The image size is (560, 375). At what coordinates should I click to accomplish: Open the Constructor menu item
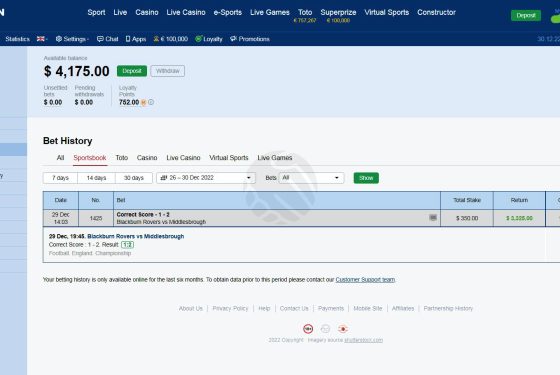(x=436, y=12)
